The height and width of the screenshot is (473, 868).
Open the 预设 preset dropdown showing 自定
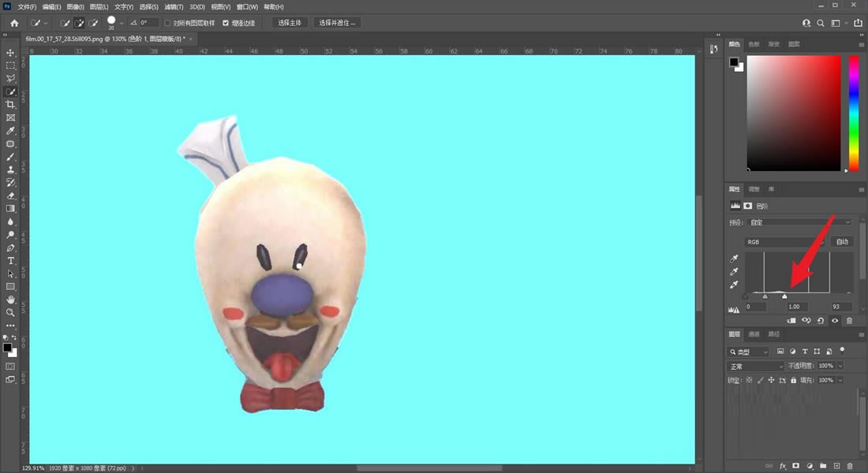pos(799,222)
